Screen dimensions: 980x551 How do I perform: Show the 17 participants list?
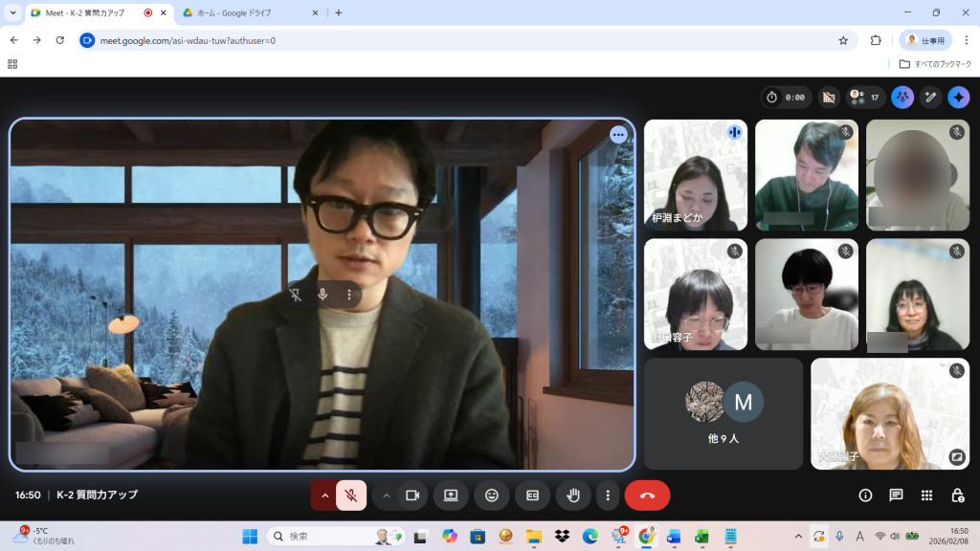point(864,98)
